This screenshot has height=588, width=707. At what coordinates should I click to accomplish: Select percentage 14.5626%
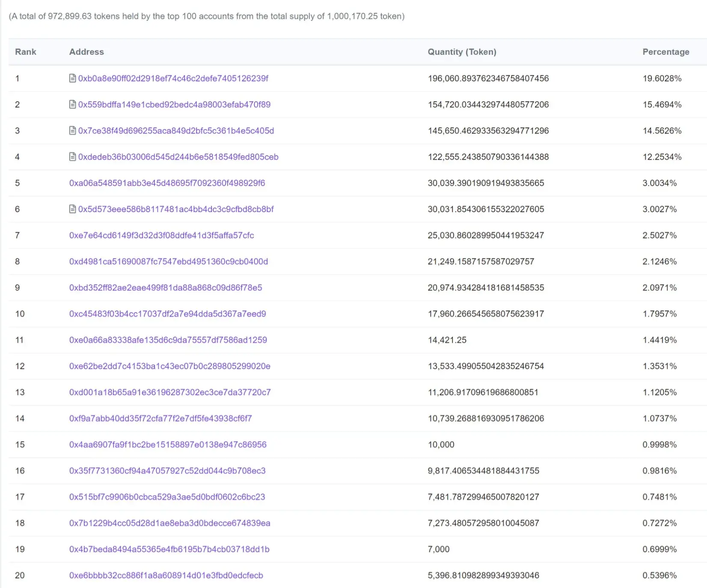(662, 130)
